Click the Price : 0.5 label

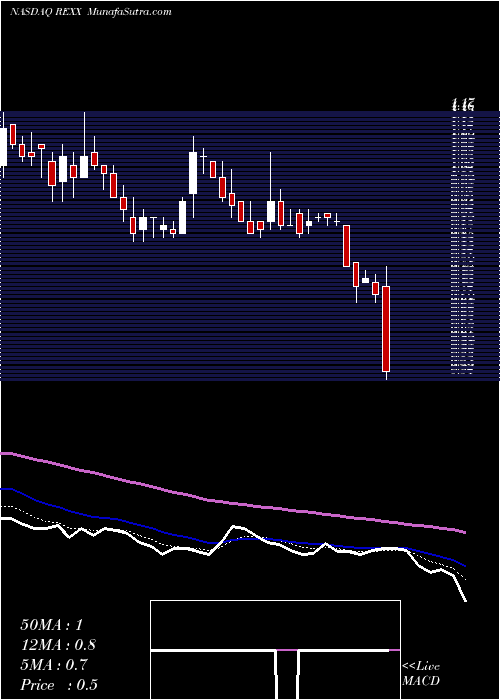[x=59, y=685]
